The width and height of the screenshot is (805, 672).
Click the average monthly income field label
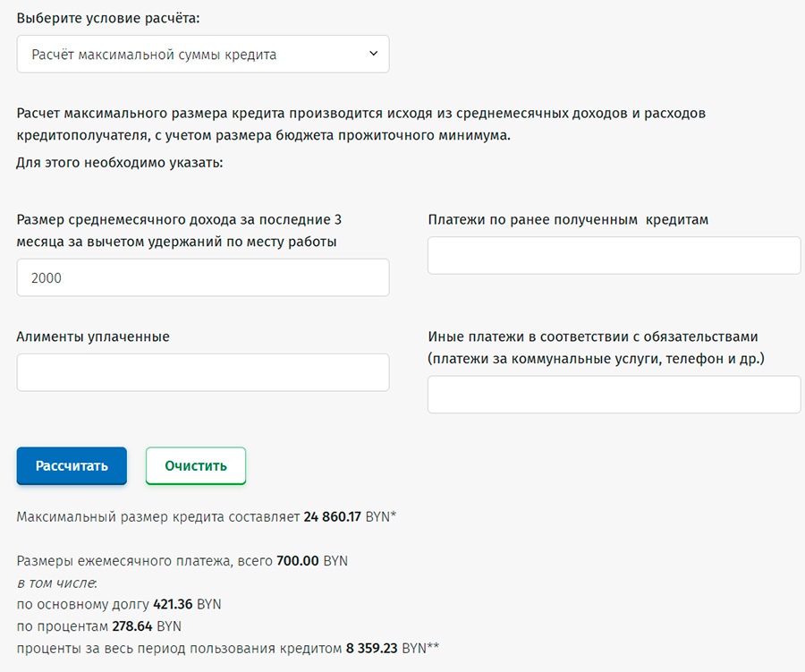point(179,231)
